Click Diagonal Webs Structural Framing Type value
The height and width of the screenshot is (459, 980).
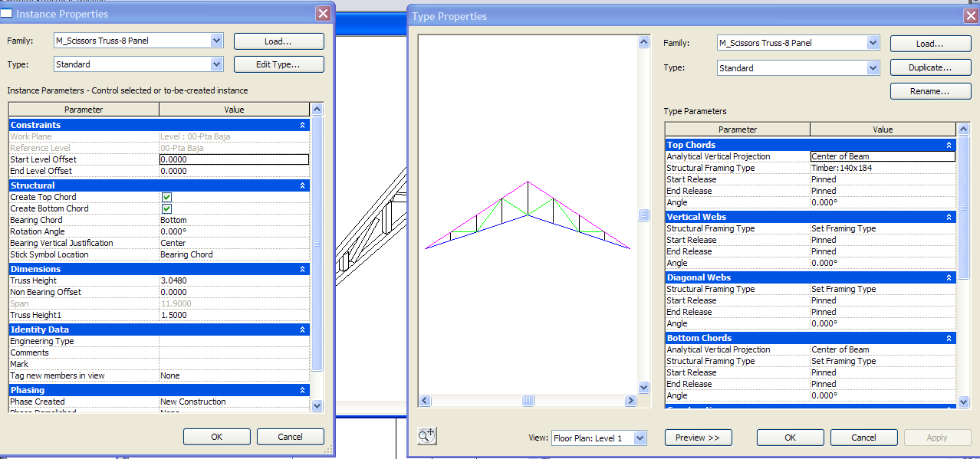click(883, 289)
